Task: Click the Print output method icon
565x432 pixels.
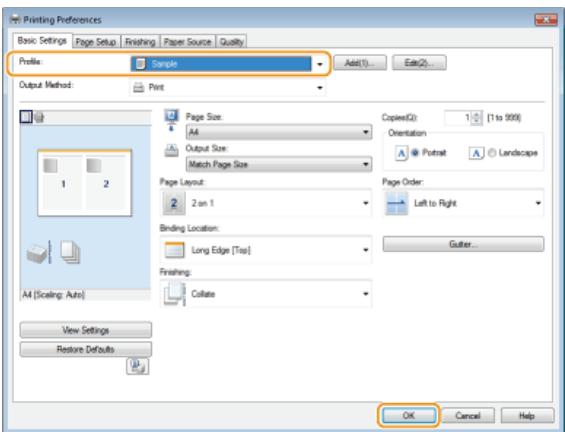Action: 139,88
